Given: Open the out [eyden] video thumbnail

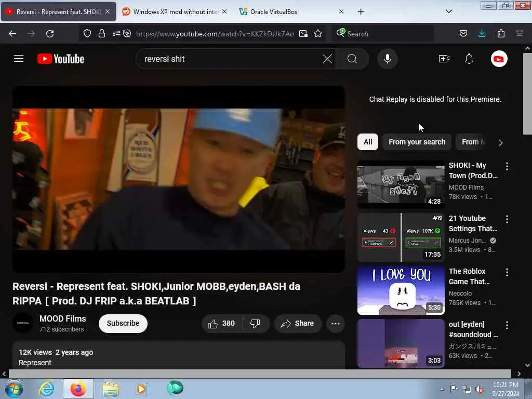Looking at the screenshot, I should pyautogui.click(x=401, y=343).
